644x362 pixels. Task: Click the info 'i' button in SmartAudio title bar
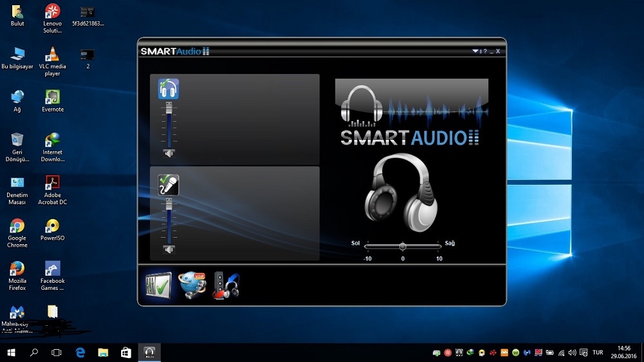click(480, 52)
